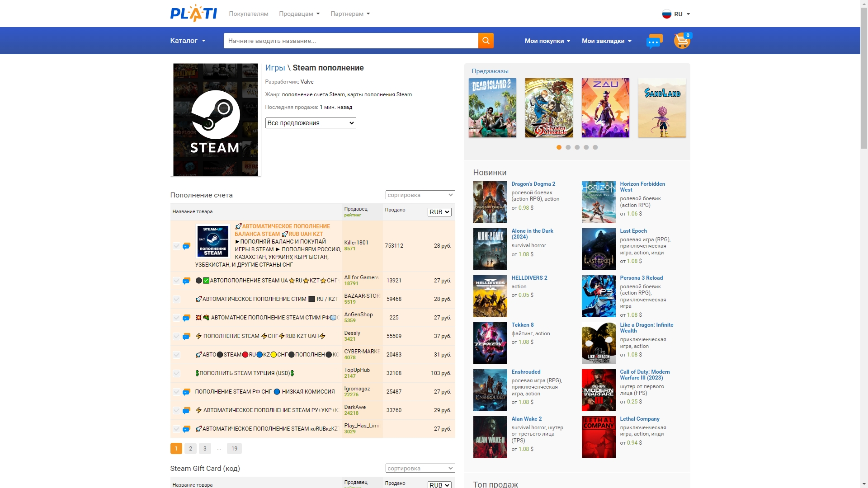Screen dimensions: 868x488
Task: Click the Игры breadcrumb link
Action: [275, 68]
